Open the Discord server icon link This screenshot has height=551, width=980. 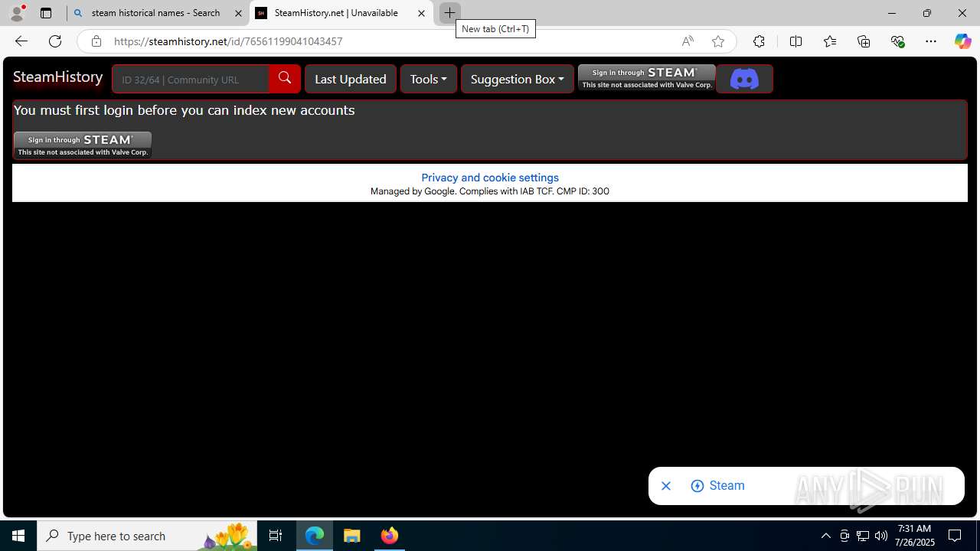tap(744, 79)
